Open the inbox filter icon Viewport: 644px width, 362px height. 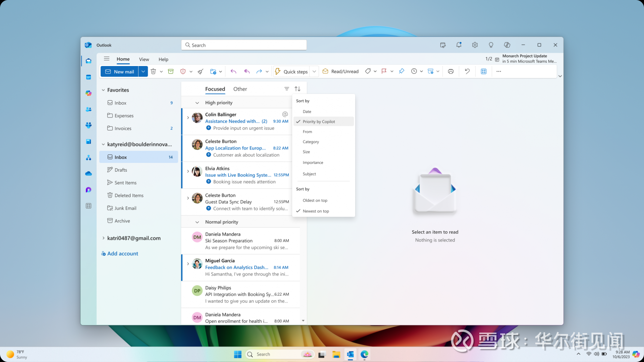point(286,89)
